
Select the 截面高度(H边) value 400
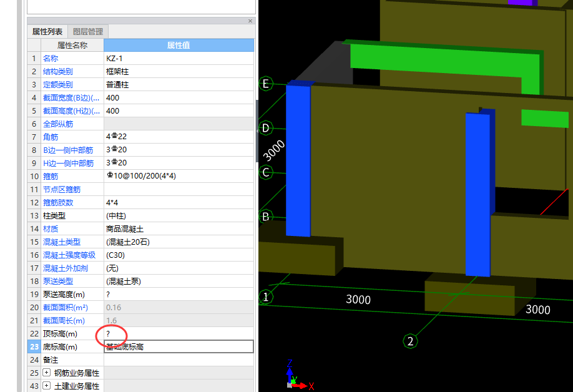click(179, 110)
